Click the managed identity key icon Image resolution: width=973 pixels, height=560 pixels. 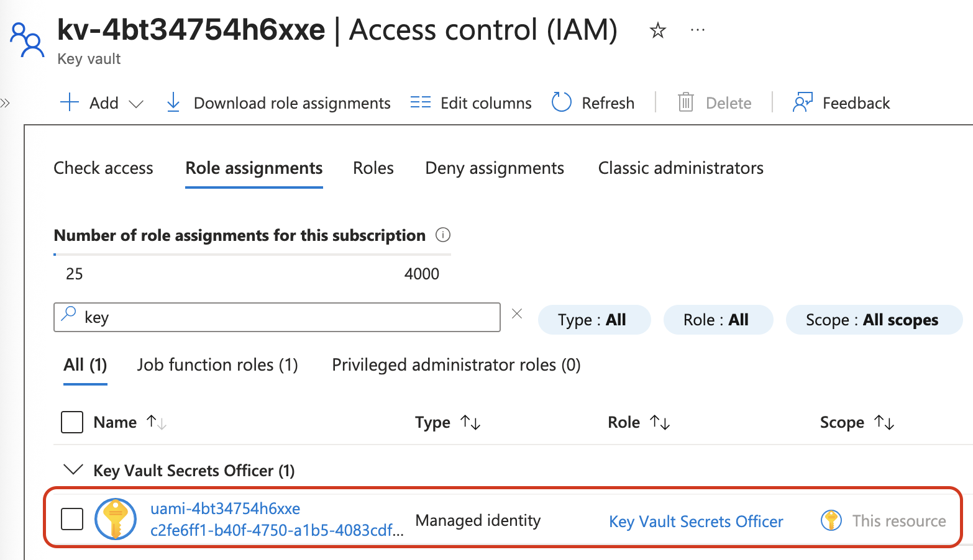point(116,519)
